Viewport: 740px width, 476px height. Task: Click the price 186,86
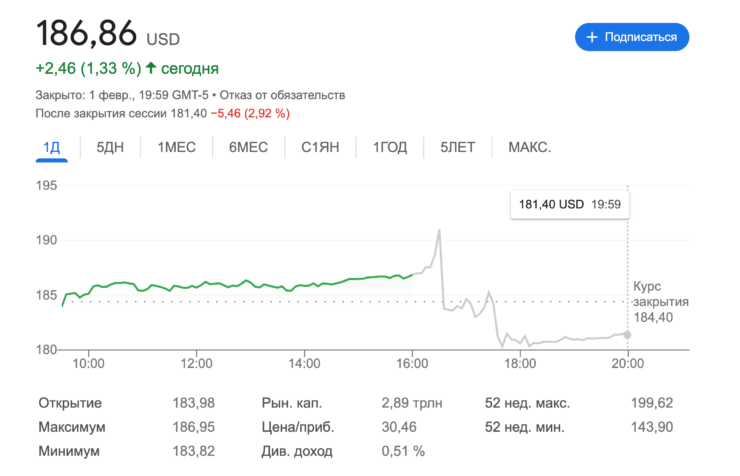click(86, 33)
